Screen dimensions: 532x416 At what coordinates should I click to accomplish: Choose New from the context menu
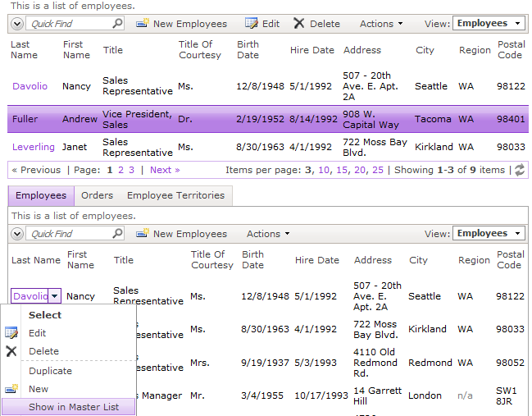tap(39, 389)
